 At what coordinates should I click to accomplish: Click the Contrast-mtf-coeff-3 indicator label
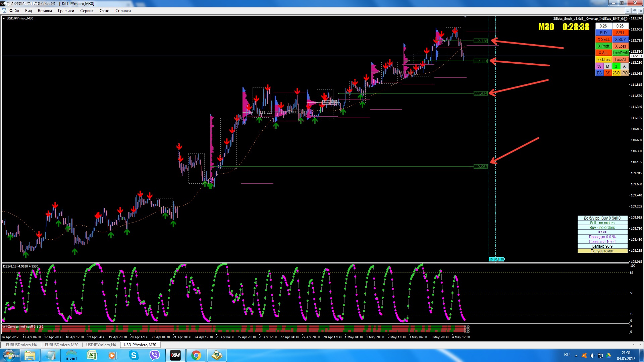[23, 327]
